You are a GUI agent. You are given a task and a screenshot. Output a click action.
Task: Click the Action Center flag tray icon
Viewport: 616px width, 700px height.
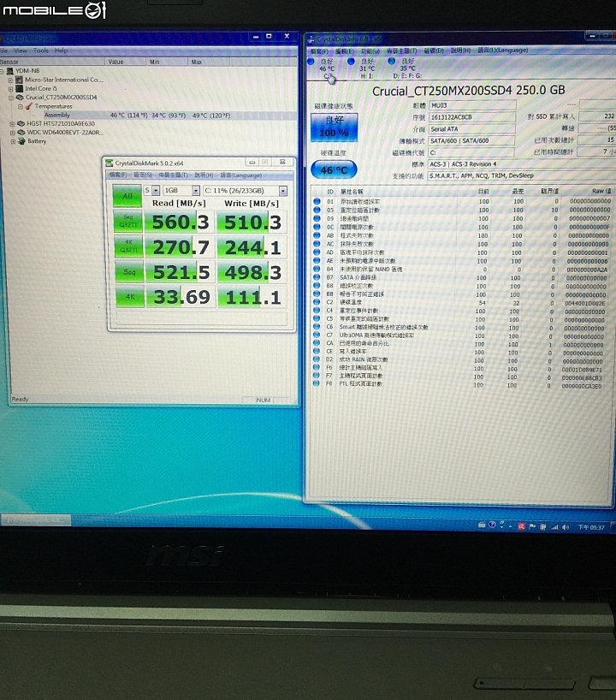[x=532, y=527]
